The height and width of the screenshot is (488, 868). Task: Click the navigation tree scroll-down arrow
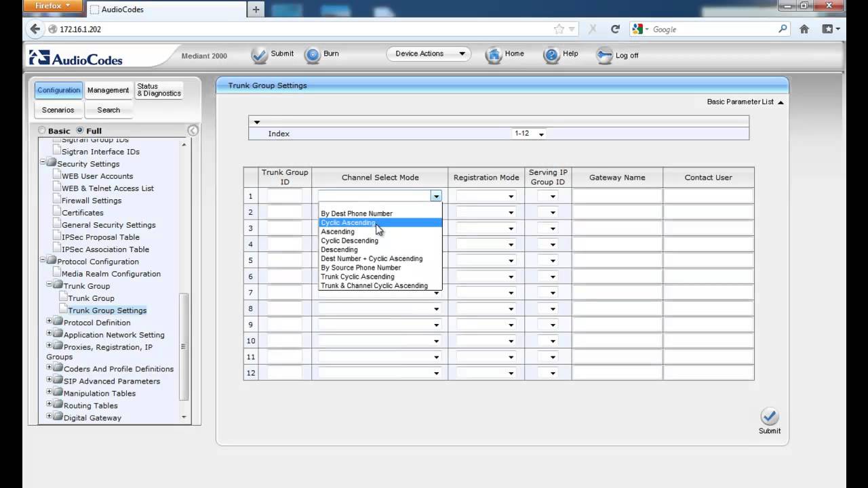point(183,417)
